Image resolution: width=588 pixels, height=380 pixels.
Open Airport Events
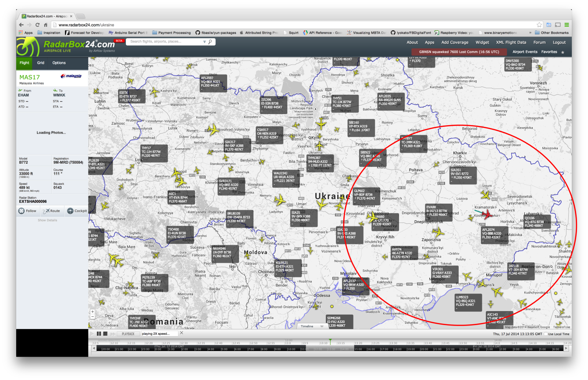[525, 52]
